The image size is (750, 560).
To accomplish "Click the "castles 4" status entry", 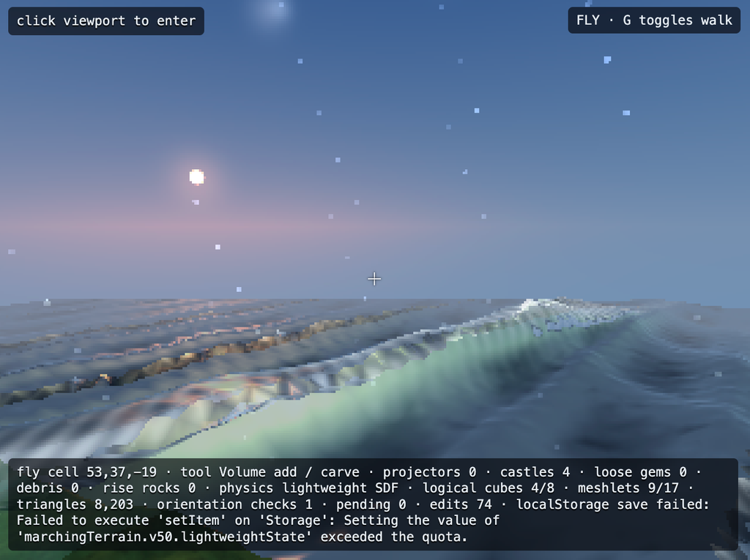I will point(535,472).
